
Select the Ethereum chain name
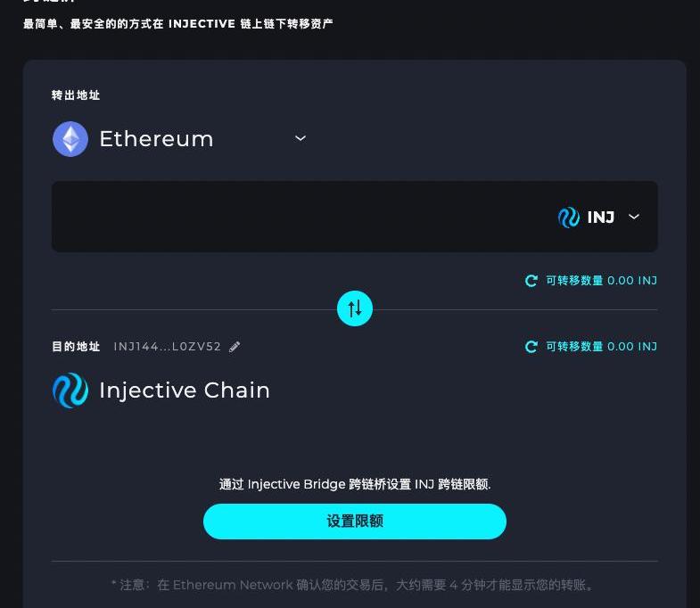(156, 139)
